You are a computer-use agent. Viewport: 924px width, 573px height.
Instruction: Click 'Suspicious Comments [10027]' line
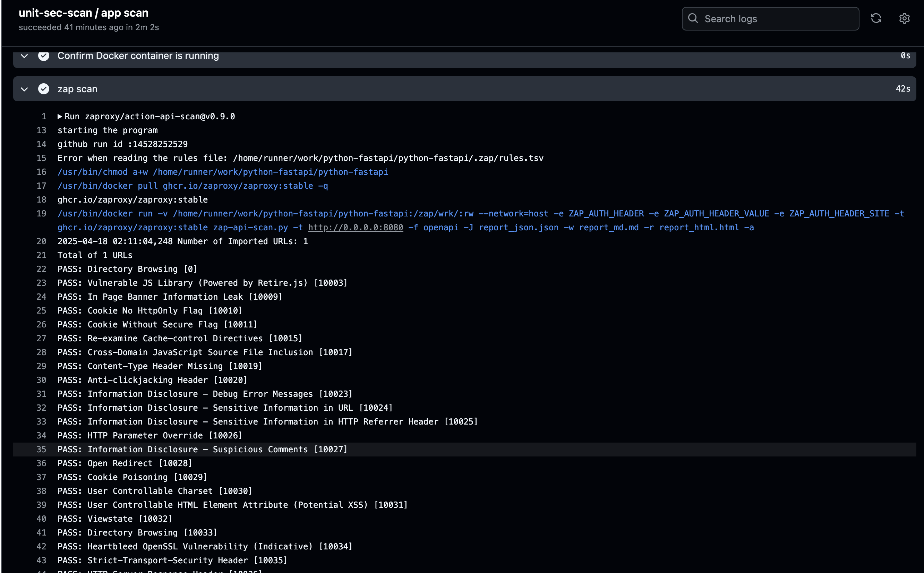pyautogui.click(x=202, y=450)
